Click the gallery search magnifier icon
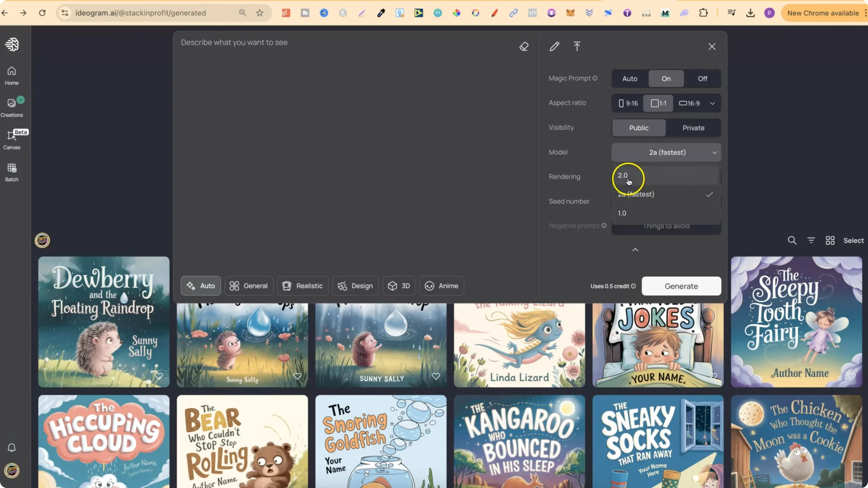Image resolution: width=868 pixels, height=488 pixels. tap(792, 240)
